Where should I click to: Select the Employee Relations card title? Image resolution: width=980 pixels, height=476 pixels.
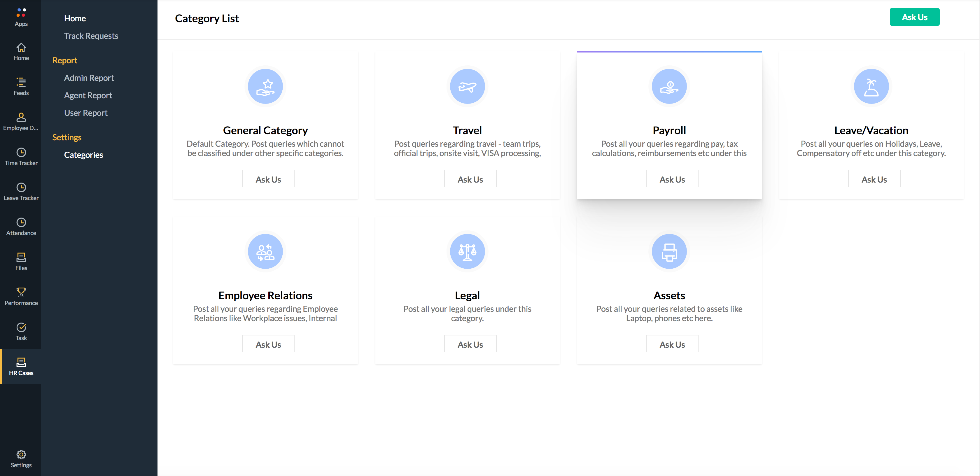(265, 295)
